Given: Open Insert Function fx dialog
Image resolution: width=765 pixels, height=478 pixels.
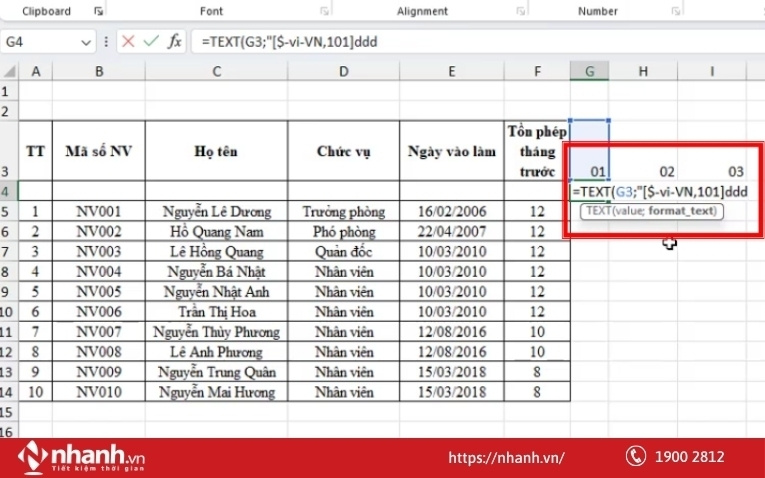Looking at the screenshot, I should click(x=175, y=41).
